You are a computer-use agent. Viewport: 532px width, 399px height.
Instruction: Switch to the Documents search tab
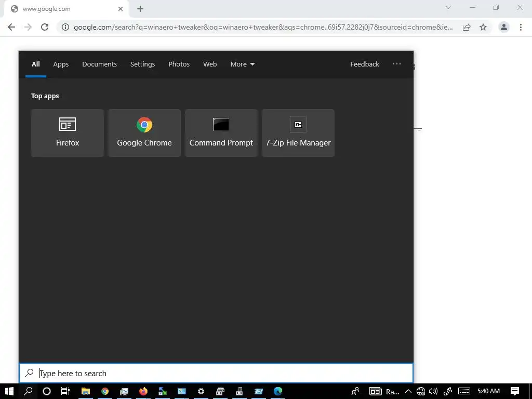[99, 64]
